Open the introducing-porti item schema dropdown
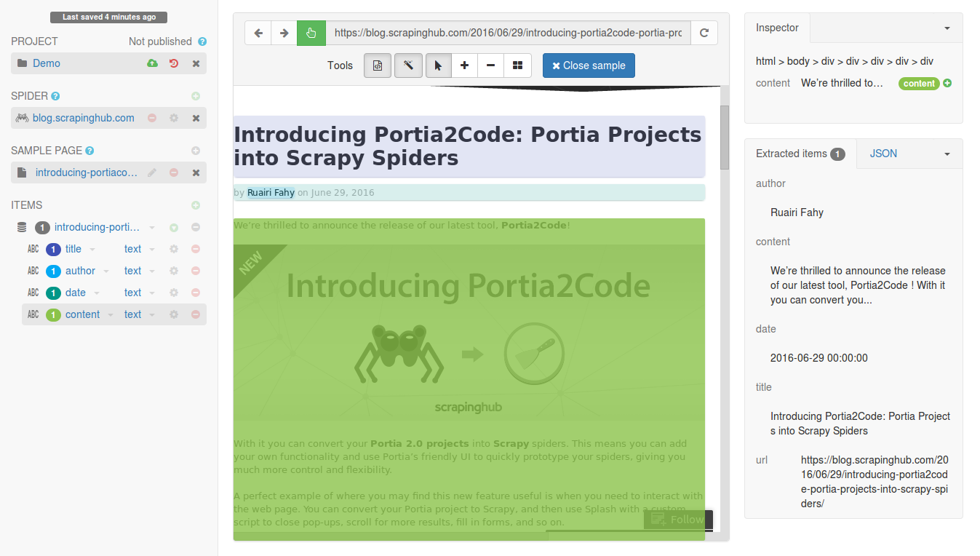Screen dimensions: 980x556 click(152, 228)
